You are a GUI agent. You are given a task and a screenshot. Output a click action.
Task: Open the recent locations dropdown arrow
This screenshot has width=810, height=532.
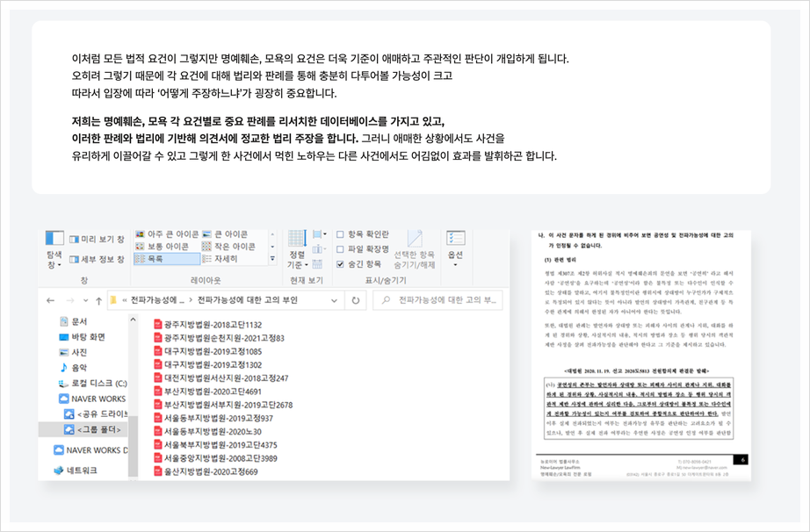click(x=85, y=300)
